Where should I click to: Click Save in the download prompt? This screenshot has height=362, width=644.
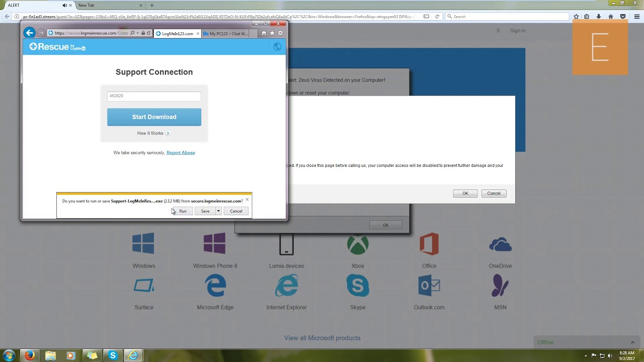pyautogui.click(x=205, y=211)
